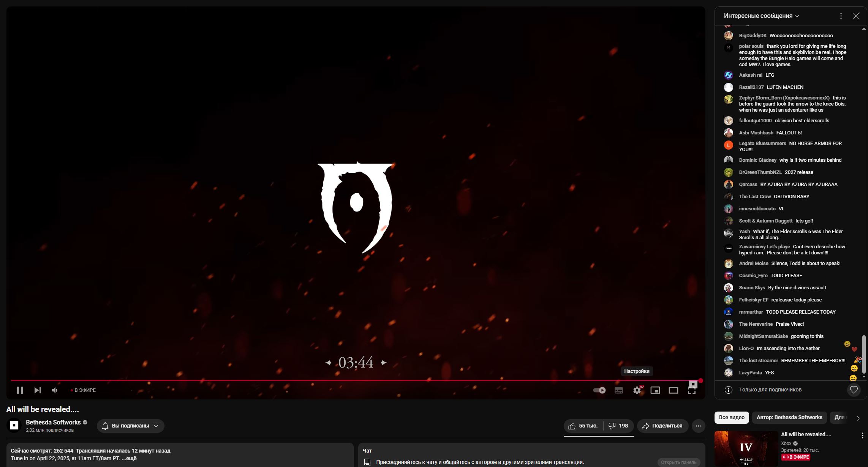
Task: Close the live chat panel
Action: (856, 16)
